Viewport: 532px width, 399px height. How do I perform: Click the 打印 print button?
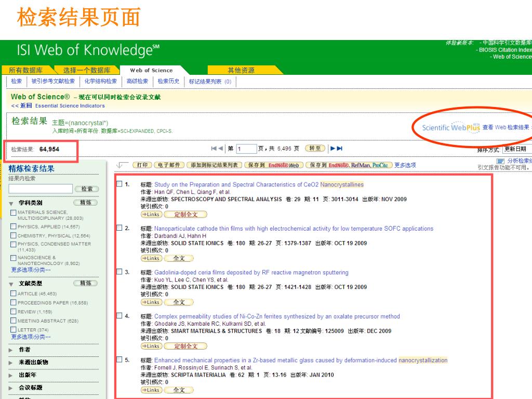(142, 165)
